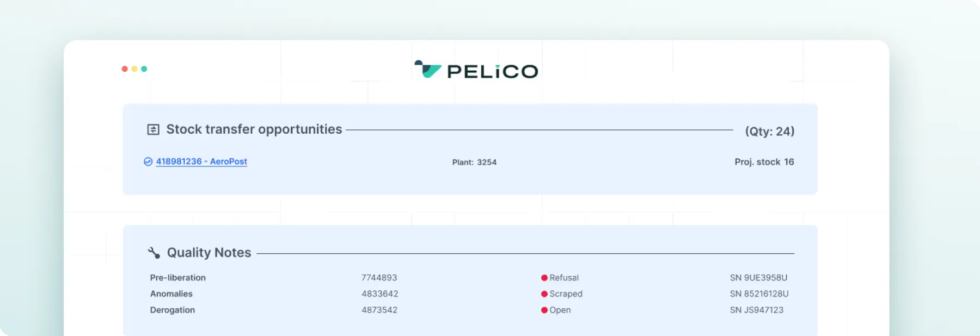
Task: Click the Pelico logo bird icon
Action: (x=427, y=70)
